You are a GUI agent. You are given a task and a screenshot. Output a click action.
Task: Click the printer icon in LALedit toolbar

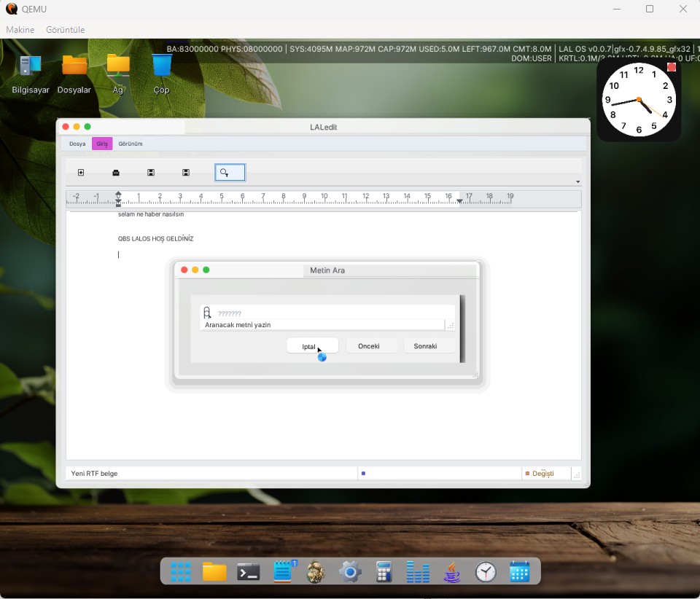pos(116,173)
